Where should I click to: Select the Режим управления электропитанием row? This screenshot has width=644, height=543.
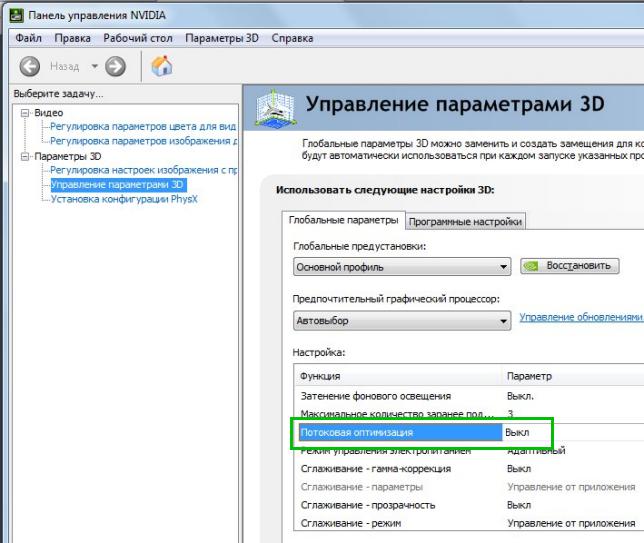(x=469, y=451)
